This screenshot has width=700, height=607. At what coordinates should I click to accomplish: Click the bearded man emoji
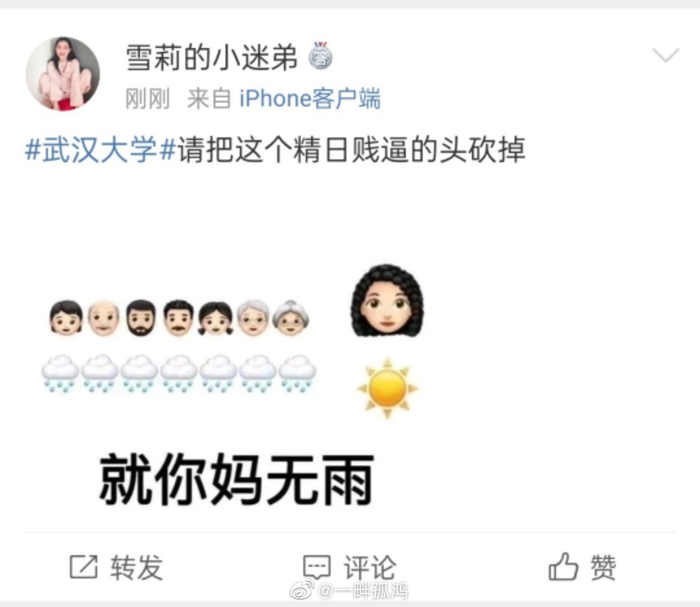pyautogui.click(x=141, y=318)
